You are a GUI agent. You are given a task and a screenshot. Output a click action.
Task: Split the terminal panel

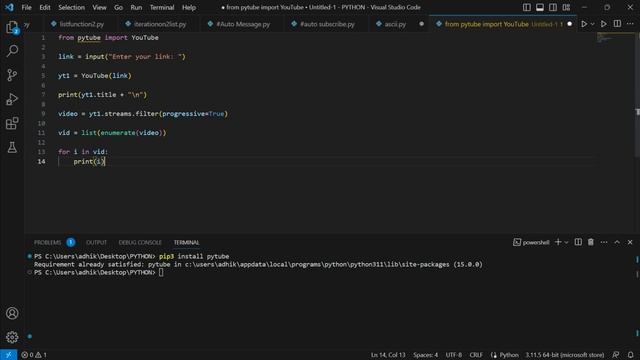(x=578, y=242)
